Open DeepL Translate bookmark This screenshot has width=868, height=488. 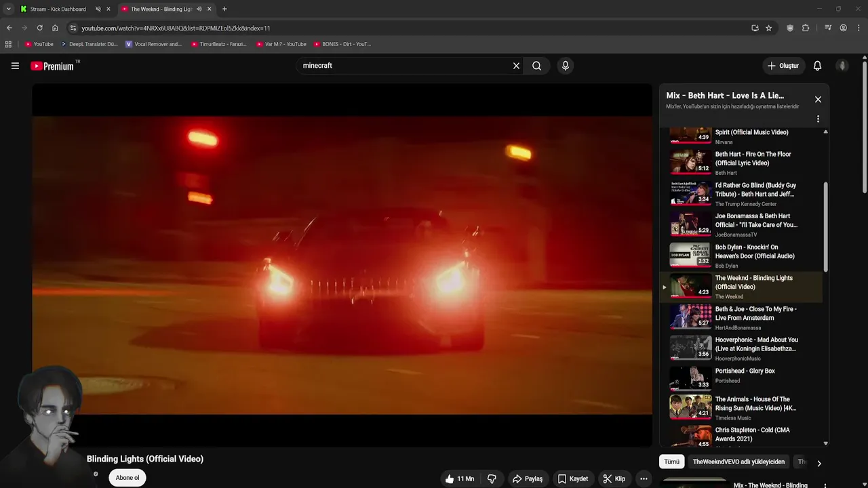(x=89, y=44)
